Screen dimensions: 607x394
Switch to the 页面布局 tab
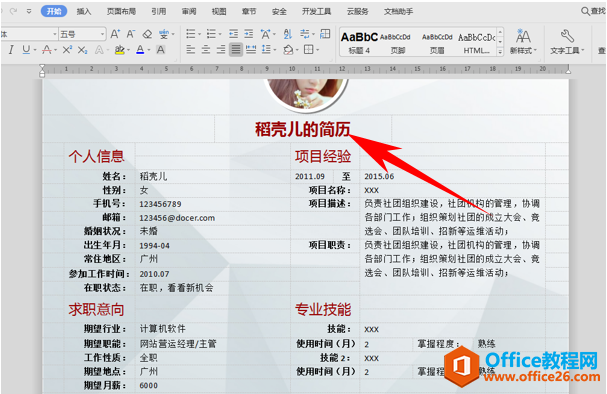(121, 12)
